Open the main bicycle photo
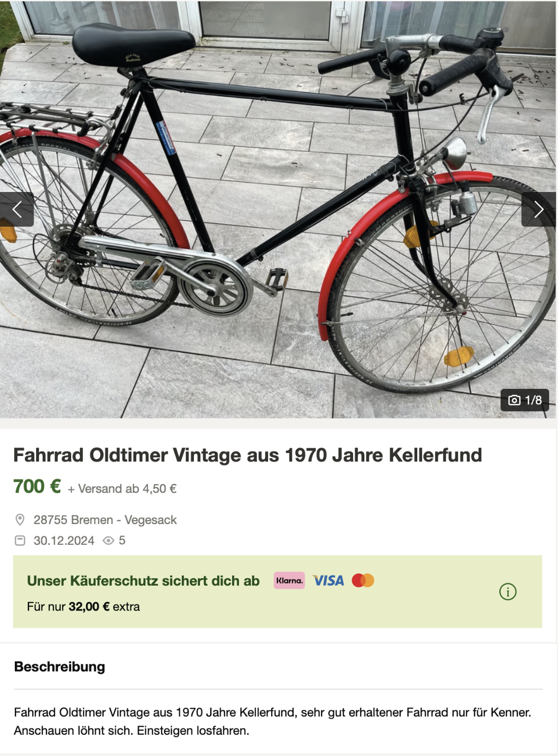 [x=279, y=209]
